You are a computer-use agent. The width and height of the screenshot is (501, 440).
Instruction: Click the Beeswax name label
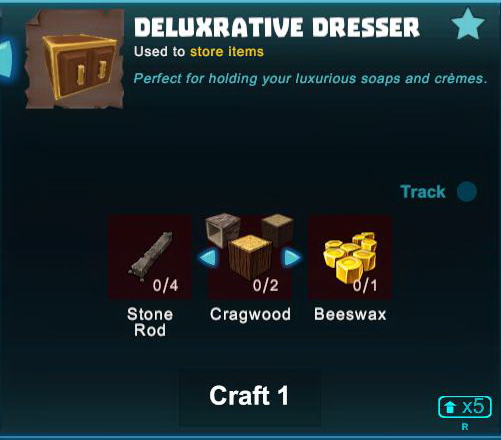click(x=350, y=314)
